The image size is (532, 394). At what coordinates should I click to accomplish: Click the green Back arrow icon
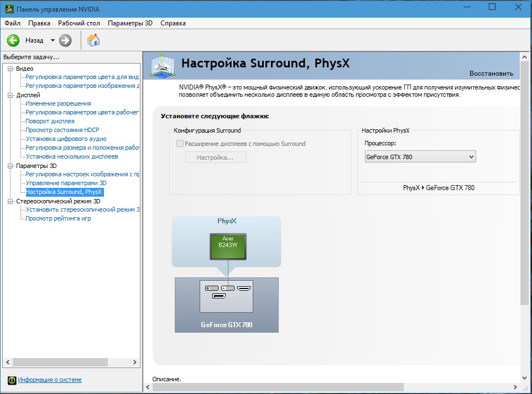click(x=13, y=40)
